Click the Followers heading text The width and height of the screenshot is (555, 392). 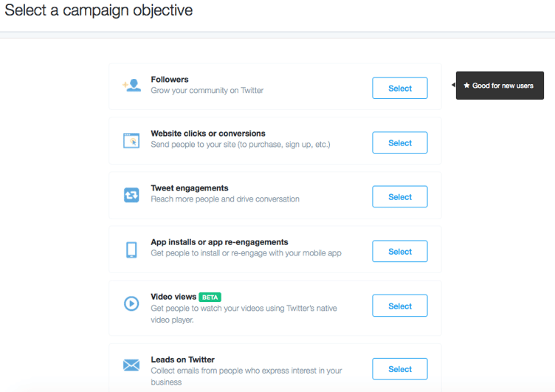click(x=170, y=80)
